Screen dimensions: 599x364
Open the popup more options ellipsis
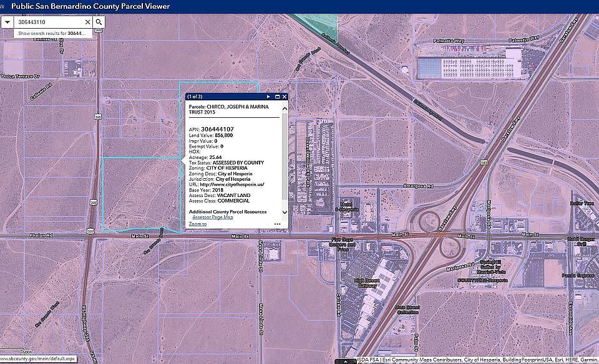(277, 224)
